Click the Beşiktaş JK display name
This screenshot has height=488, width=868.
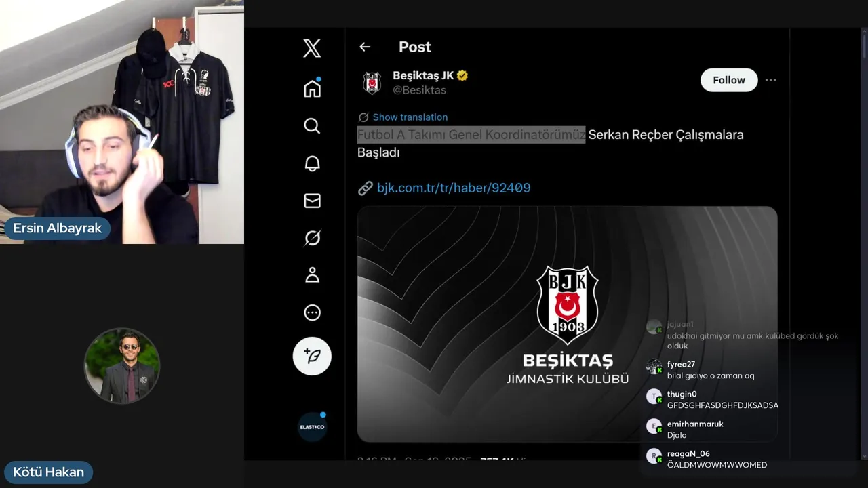pos(423,75)
